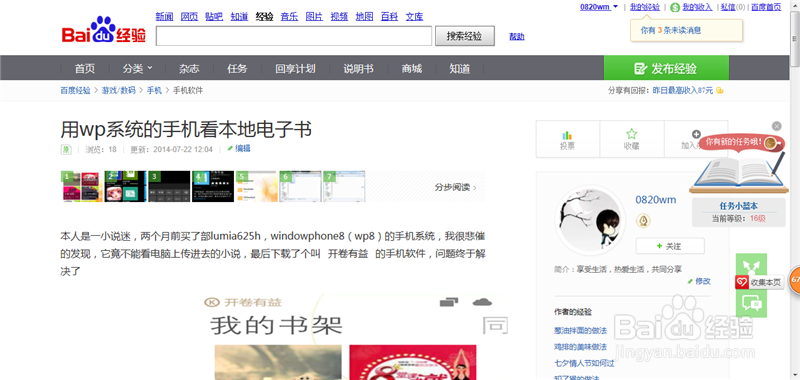Image resolution: width=800 pixels, height=380 pixels.
Task: Open 任务 in the nav bar
Action: pos(237,68)
